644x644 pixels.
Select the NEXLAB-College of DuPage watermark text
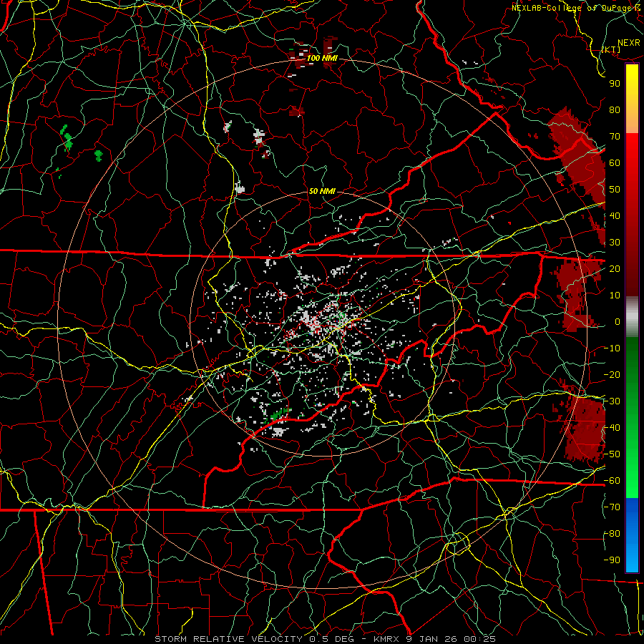577,8
